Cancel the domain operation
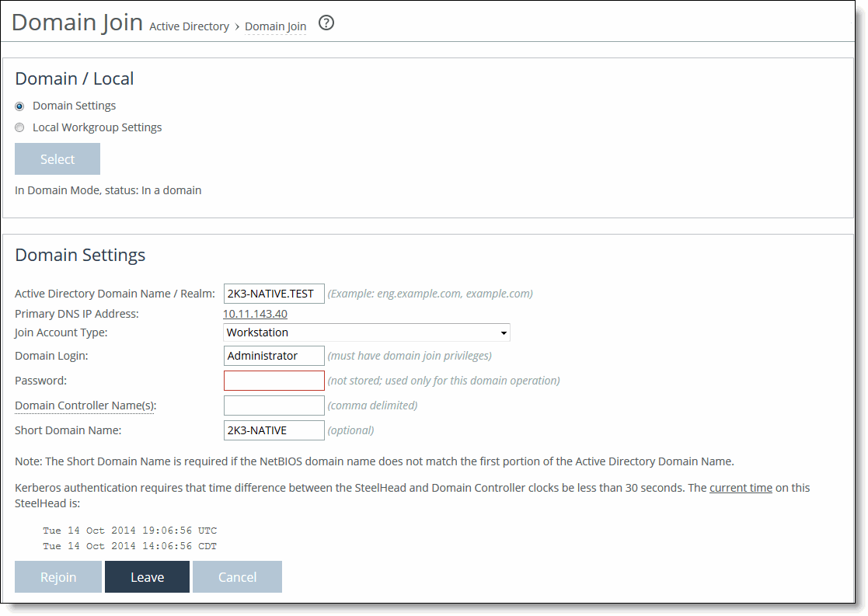 (237, 576)
